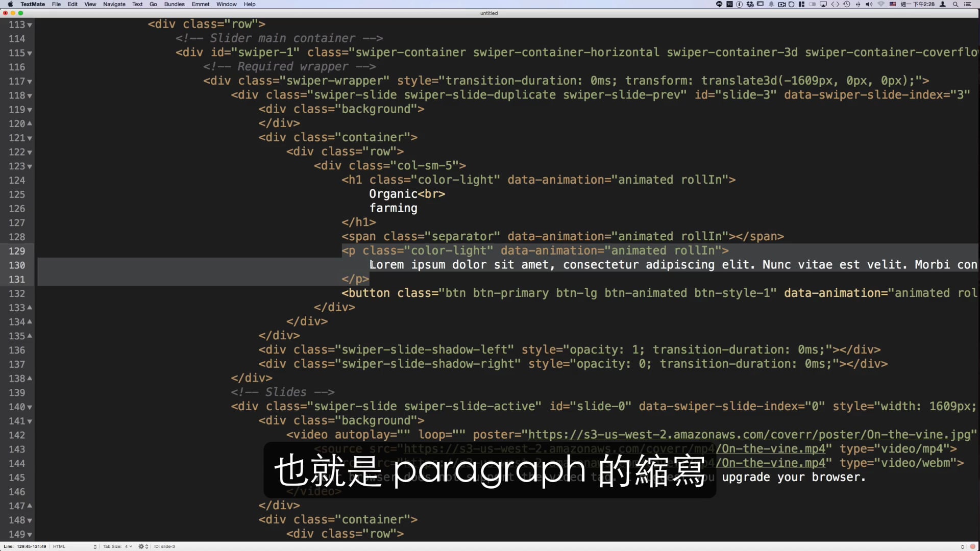The width and height of the screenshot is (980, 551).
Task: Click the On-the-vine.mp4 link in the code
Action: [x=770, y=449]
